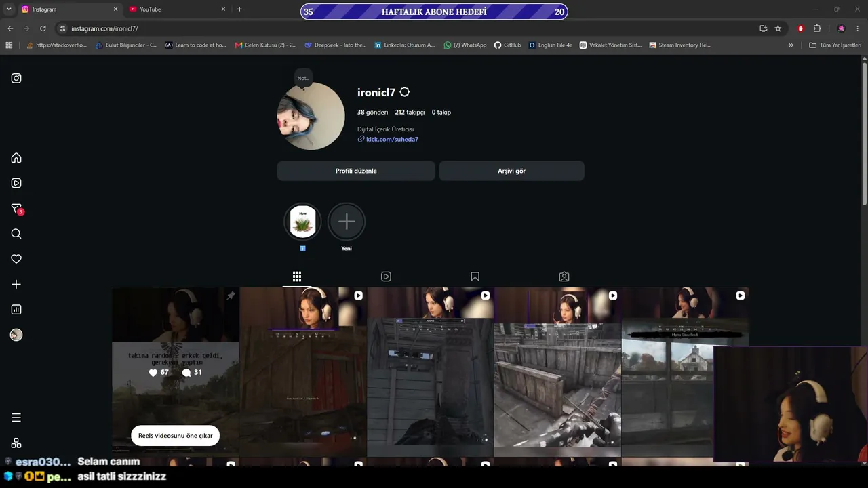Open LinkedIn Oturum bookmark
The image size is (868, 488).
tap(405, 45)
